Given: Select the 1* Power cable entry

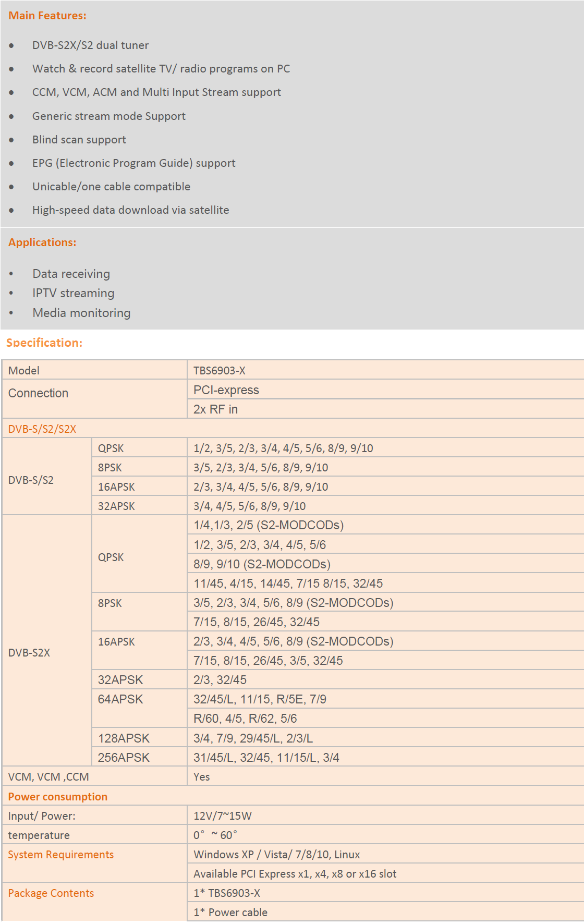Looking at the screenshot, I should click(x=230, y=913).
